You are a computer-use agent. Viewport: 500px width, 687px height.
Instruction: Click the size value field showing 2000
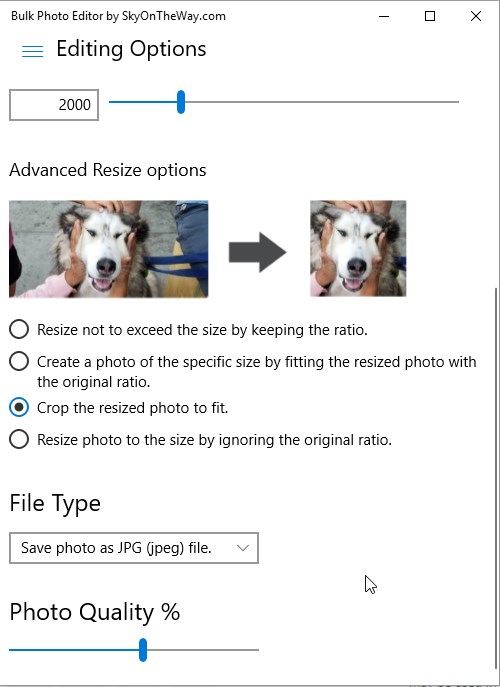54,105
